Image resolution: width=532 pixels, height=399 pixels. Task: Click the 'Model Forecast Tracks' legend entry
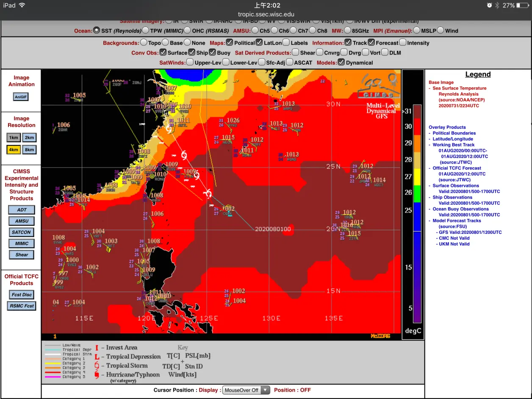457,221
